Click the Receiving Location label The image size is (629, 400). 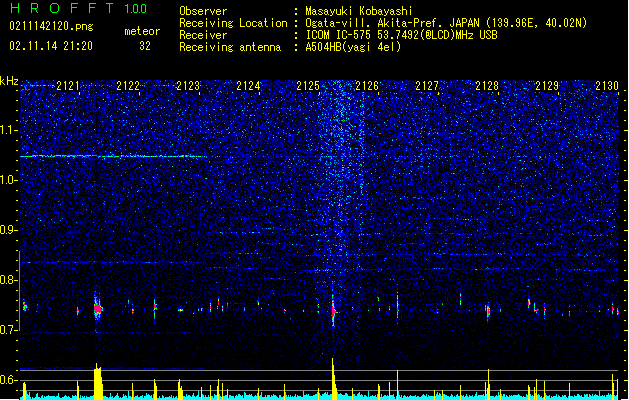pos(233,23)
